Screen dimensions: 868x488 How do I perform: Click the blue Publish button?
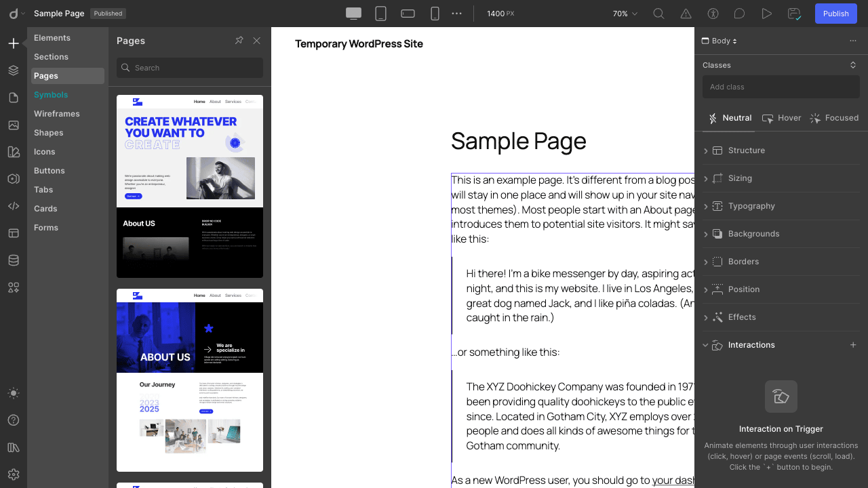pos(835,14)
